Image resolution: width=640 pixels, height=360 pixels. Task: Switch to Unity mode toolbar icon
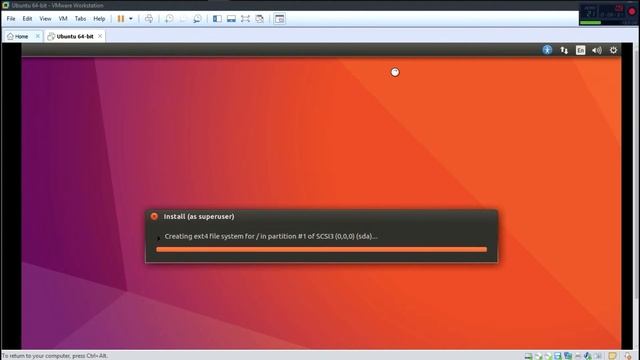click(x=259, y=19)
